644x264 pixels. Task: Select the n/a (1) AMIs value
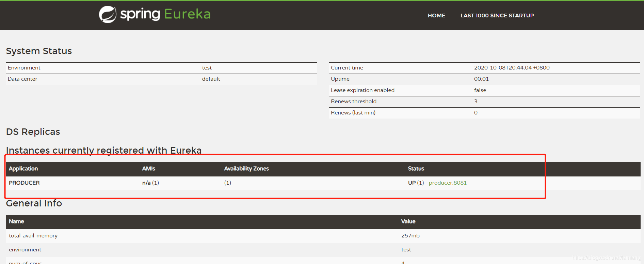(150, 183)
